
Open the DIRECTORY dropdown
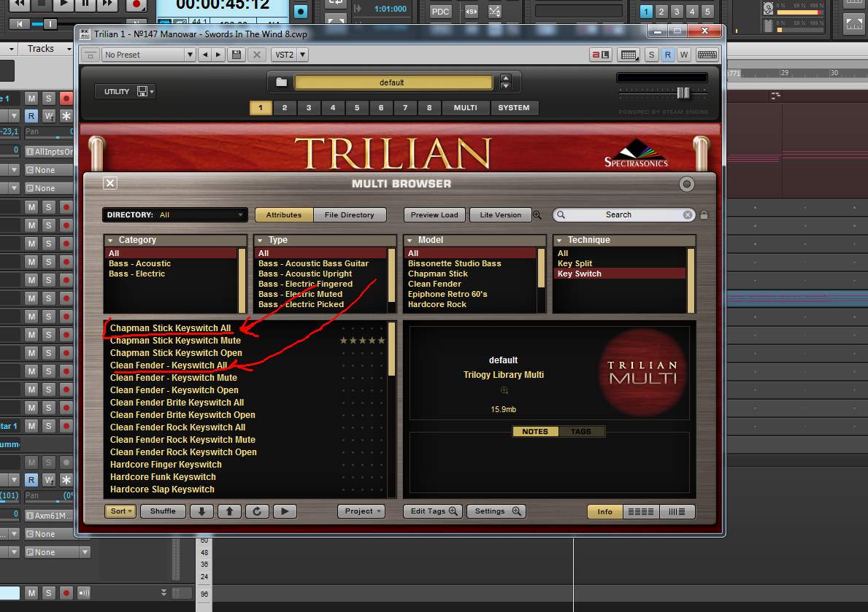(174, 214)
